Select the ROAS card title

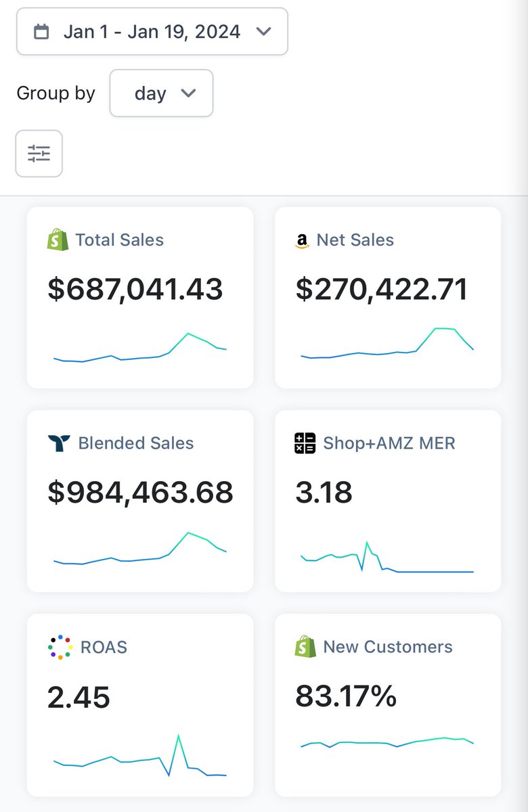click(x=104, y=647)
